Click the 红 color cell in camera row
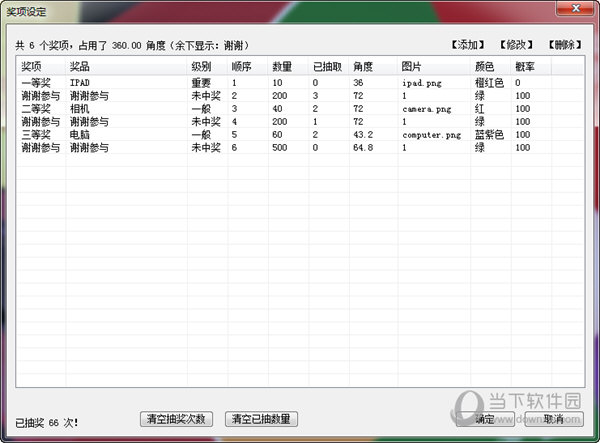 479,109
